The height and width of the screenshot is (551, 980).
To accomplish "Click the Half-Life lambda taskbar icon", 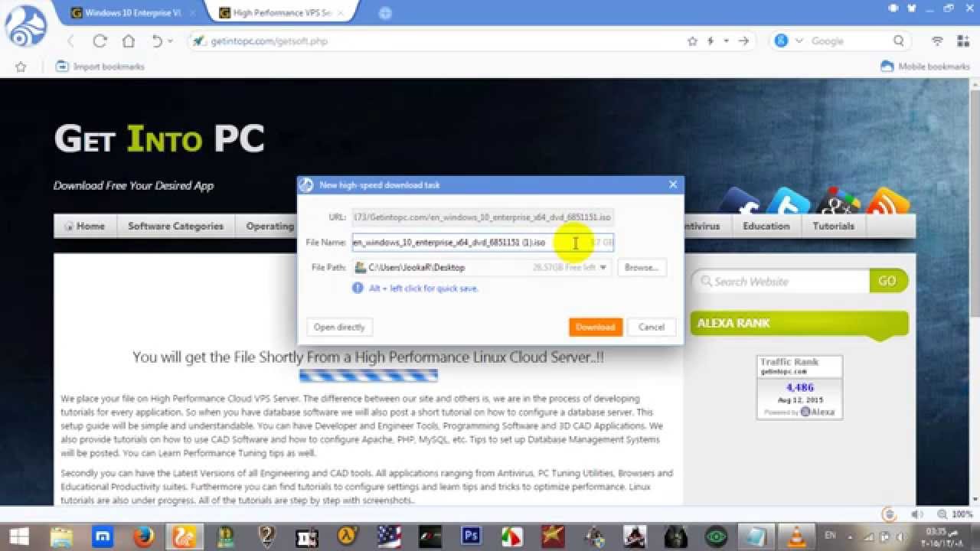I will pos(348,536).
